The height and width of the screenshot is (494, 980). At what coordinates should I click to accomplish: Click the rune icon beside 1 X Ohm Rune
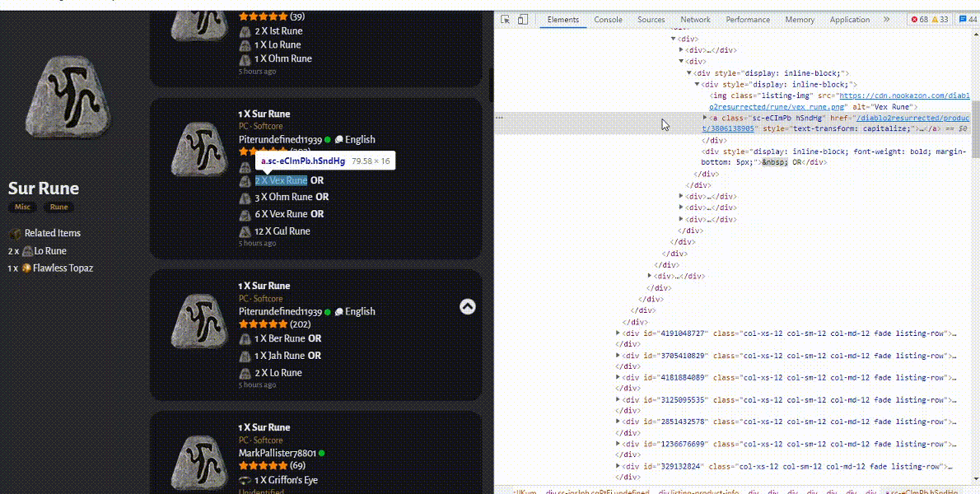coord(245,58)
